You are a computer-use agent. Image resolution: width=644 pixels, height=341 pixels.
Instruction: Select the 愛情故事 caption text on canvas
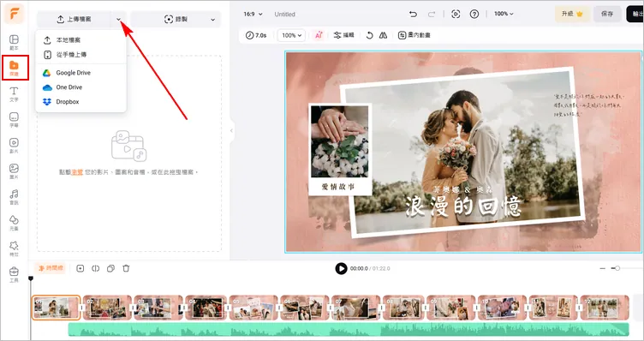338,187
